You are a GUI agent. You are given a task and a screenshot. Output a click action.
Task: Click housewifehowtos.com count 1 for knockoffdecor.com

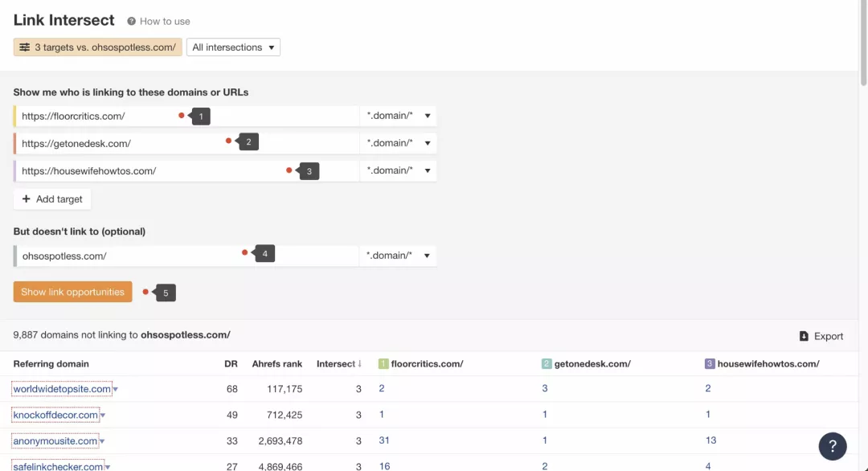pyautogui.click(x=708, y=415)
